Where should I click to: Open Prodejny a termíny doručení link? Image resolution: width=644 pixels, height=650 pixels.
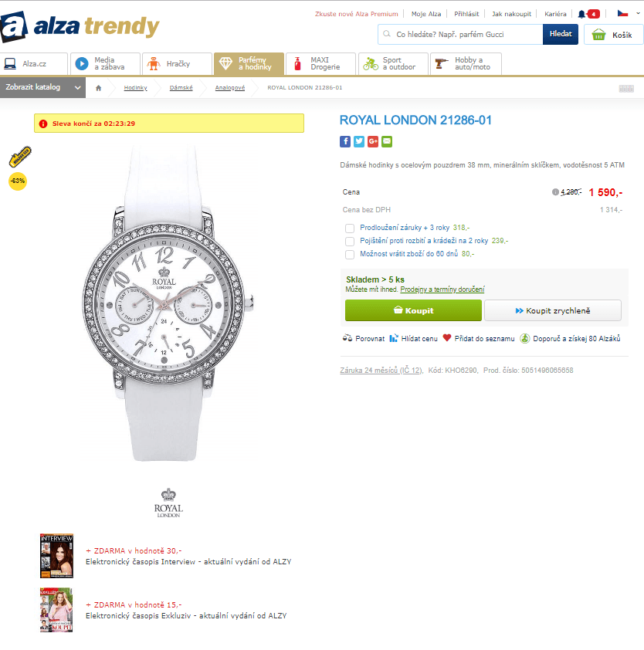click(442, 289)
